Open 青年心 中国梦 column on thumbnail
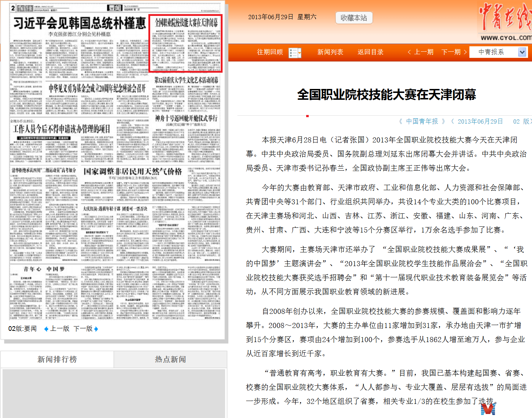 click(x=44, y=269)
